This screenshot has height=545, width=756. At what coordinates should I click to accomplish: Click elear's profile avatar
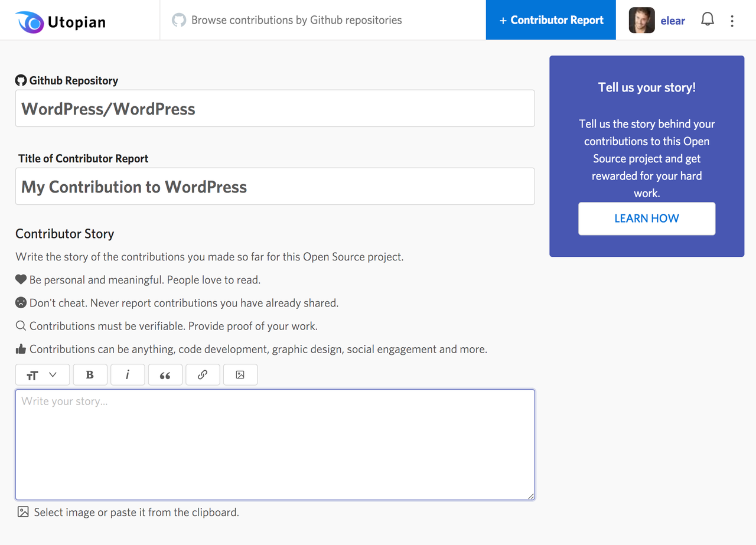coord(642,20)
